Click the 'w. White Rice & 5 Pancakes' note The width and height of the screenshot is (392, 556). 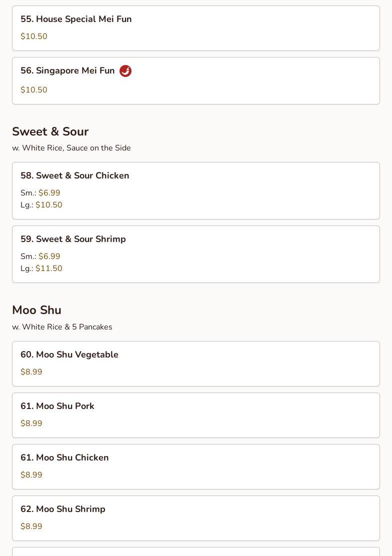click(62, 327)
